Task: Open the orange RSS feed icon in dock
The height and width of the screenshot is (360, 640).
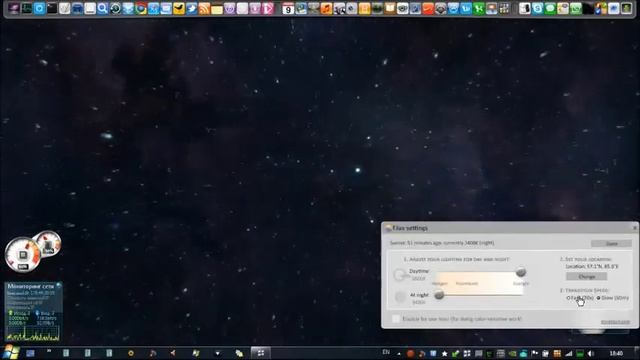Action: click(x=204, y=9)
